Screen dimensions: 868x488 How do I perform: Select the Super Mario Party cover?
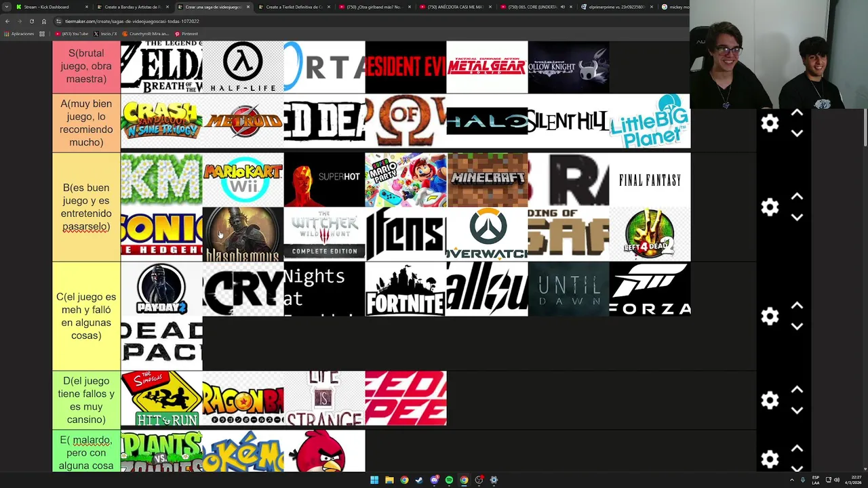pos(406,180)
